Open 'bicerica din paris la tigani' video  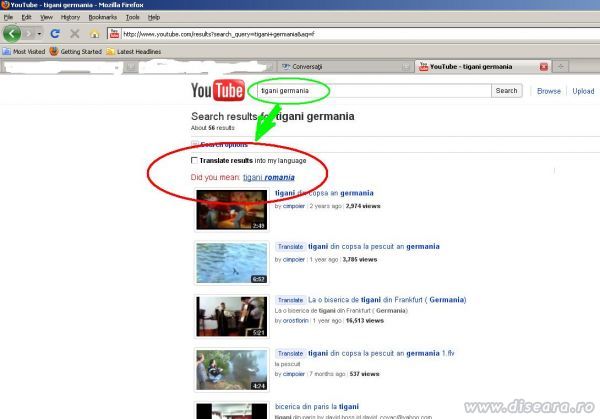tap(317, 406)
